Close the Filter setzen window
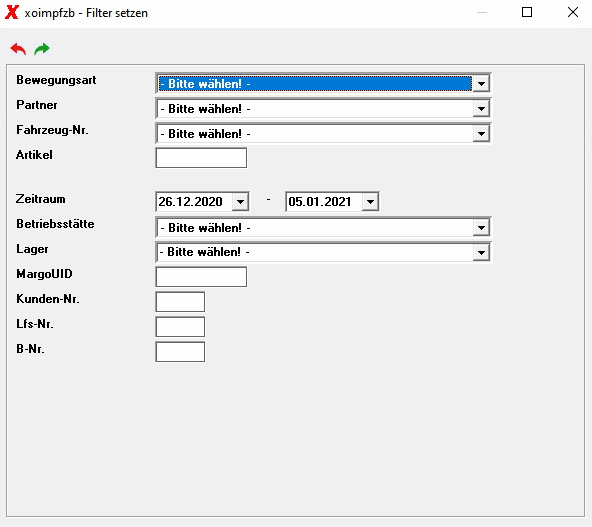The image size is (592, 527). (573, 12)
